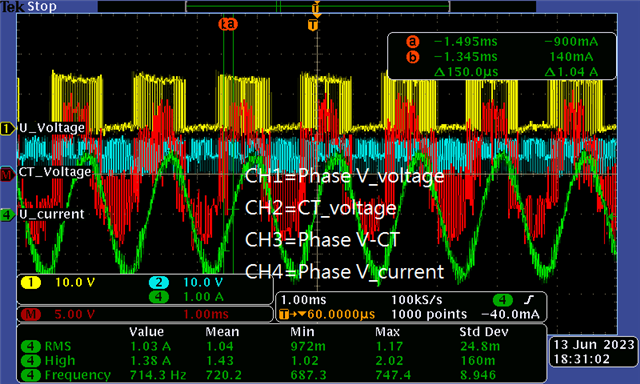The height and width of the screenshot is (384, 640).
Task: Click cursor a time -1.495ms
Action: (x=466, y=42)
